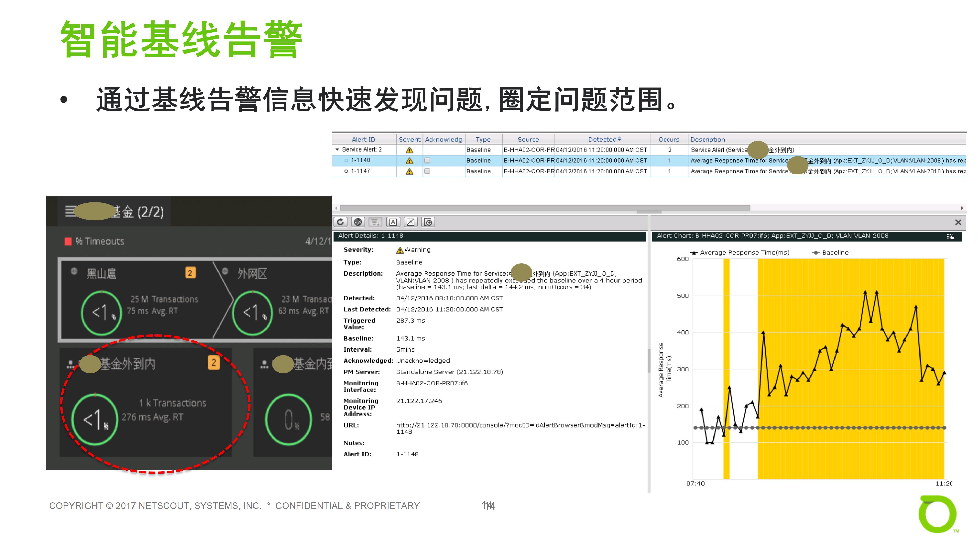Click the '25 M Transactions' text

coord(164,299)
